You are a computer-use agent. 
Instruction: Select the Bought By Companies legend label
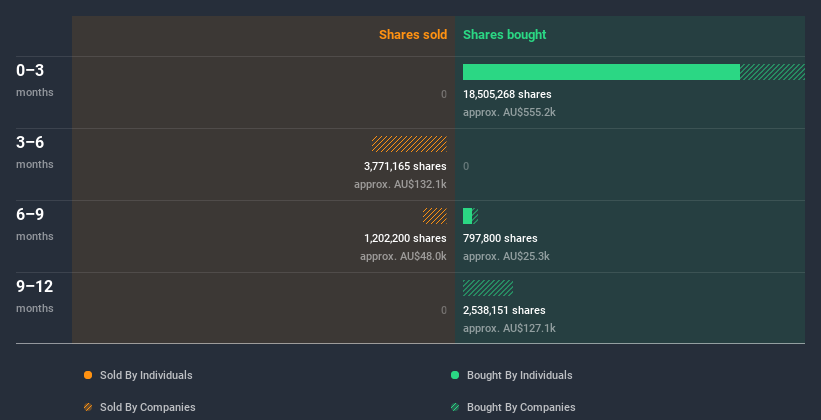(521, 407)
